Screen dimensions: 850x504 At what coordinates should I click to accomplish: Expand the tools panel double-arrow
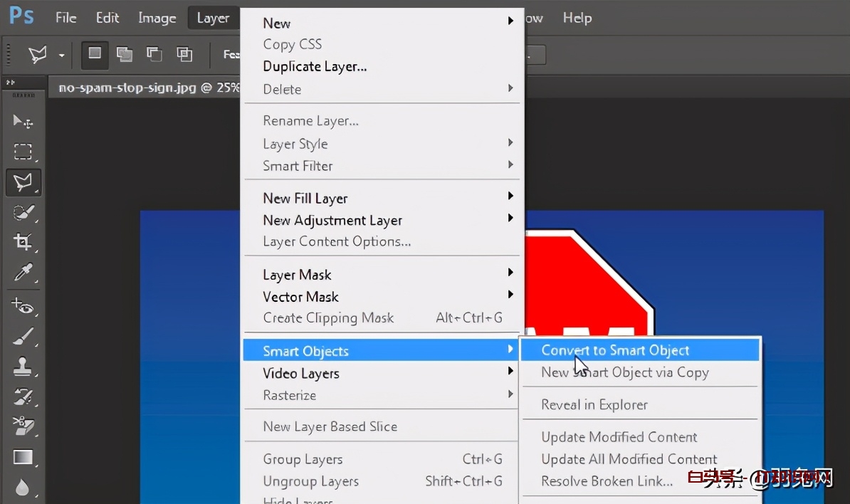11,83
